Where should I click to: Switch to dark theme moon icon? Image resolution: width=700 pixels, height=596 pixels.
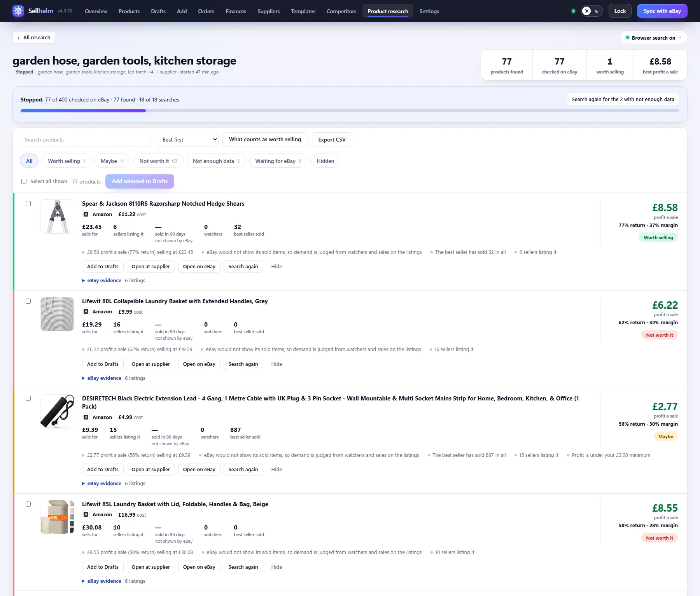pos(597,11)
